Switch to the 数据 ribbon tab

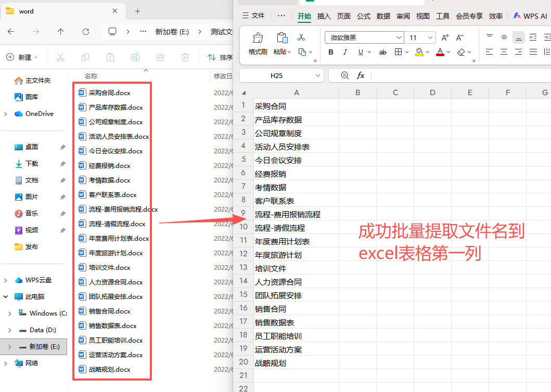[383, 16]
